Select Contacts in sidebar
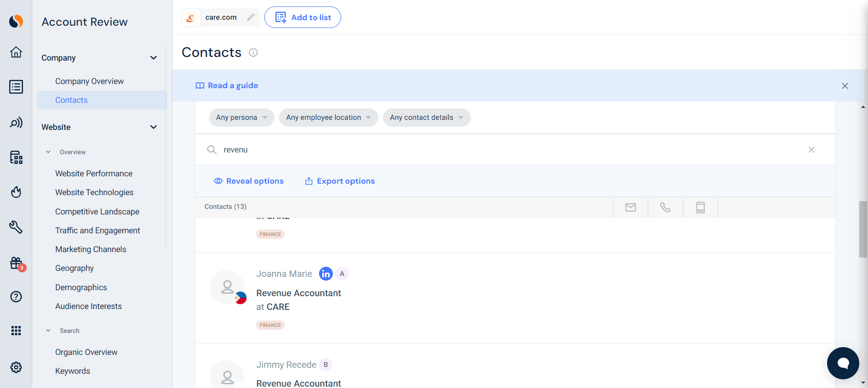This screenshot has width=868, height=388. (102, 100)
